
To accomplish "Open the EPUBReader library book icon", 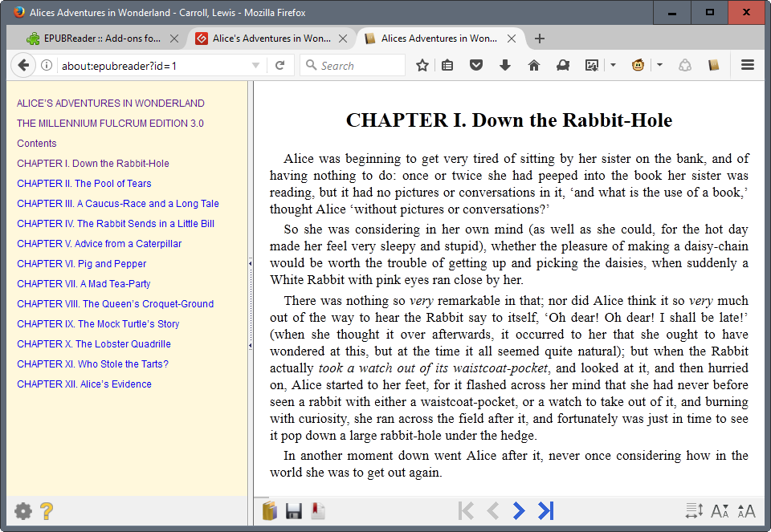I will point(270,511).
